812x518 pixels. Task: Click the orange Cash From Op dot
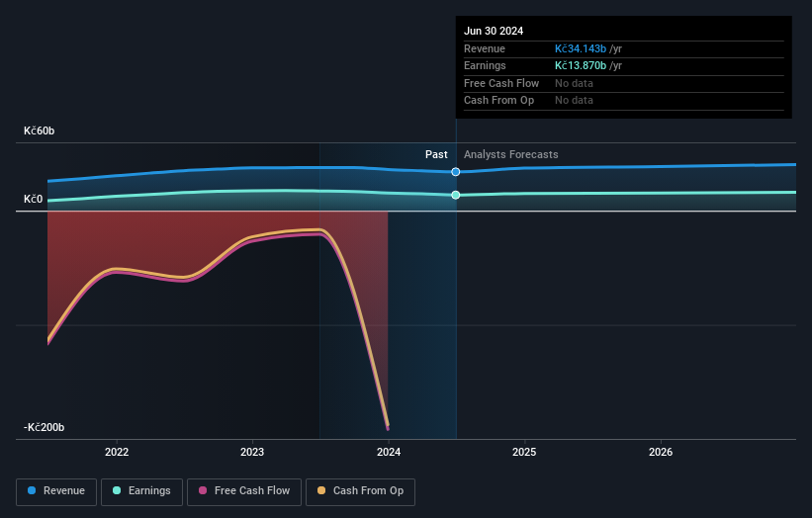321,490
